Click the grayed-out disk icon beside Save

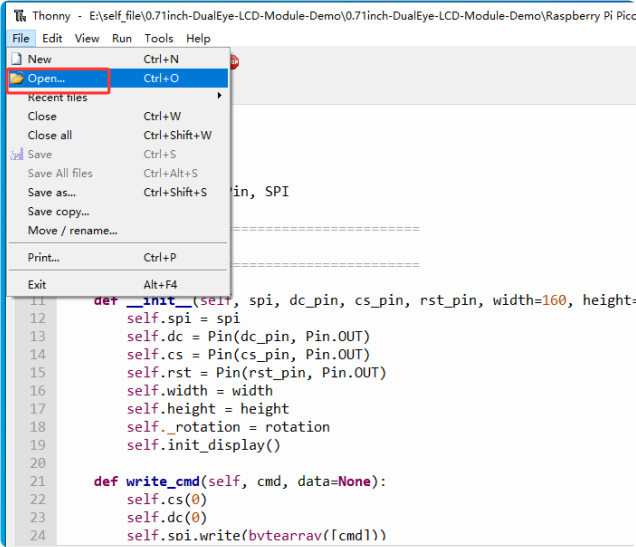point(16,155)
